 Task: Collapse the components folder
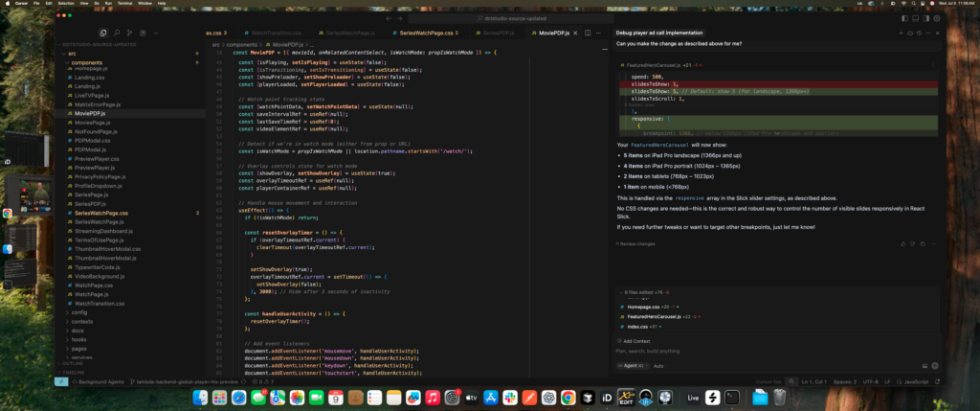[x=87, y=62]
